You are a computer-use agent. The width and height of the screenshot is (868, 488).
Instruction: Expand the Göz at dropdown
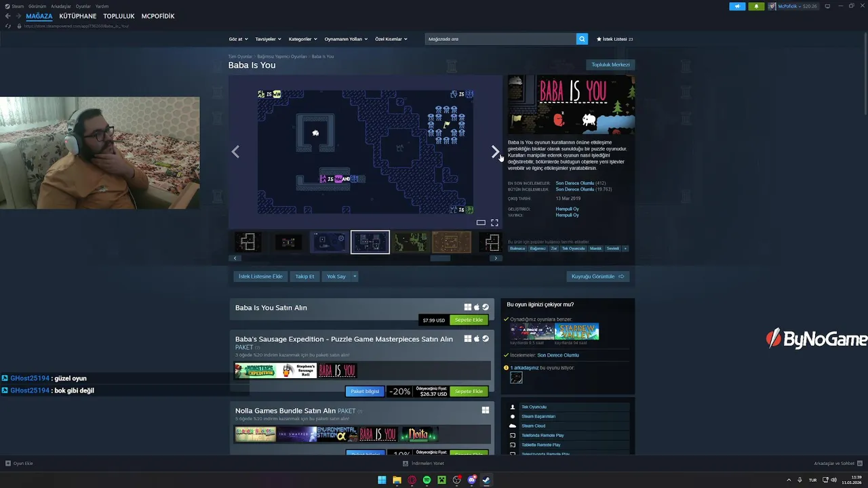[x=238, y=39]
